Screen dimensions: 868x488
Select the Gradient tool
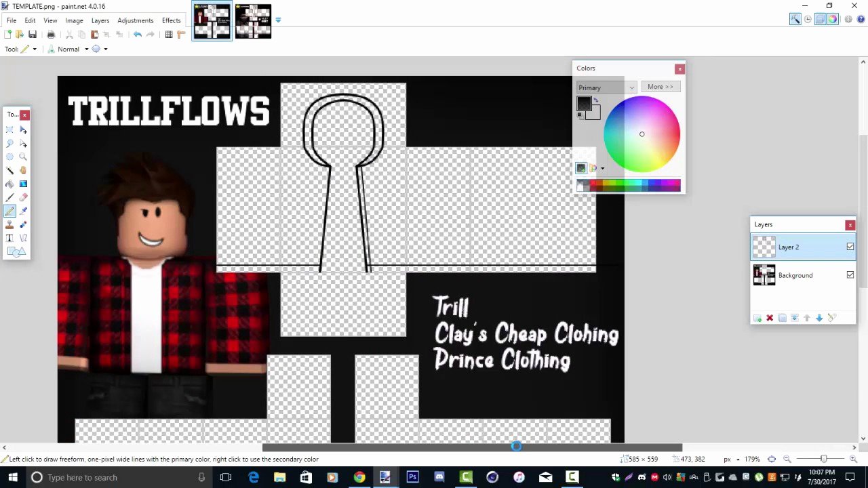(23, 184)
